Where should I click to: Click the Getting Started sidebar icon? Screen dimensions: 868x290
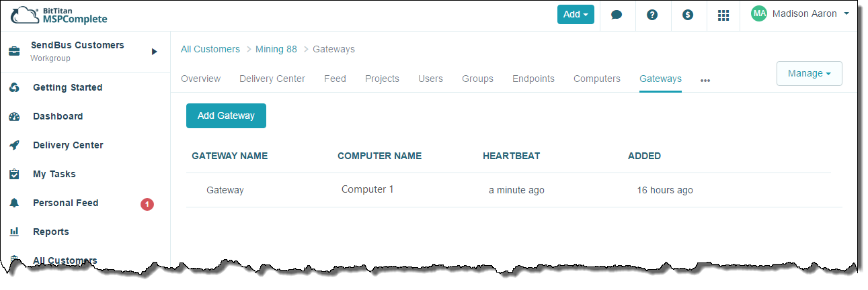14,88
